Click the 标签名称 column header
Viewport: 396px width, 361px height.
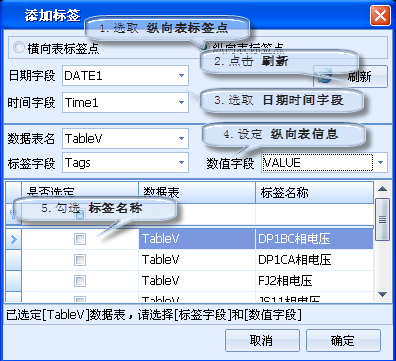[x=314, y=192]
